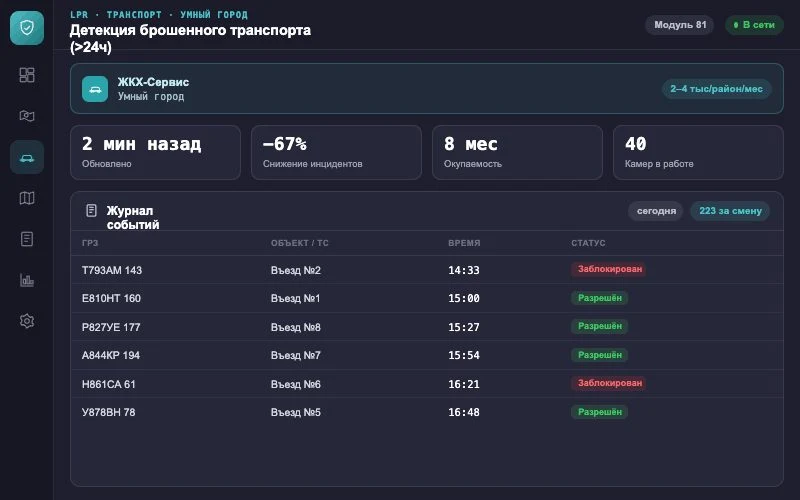Click the 16:21 time value
Image resolution: width=800 pixels, height=500 pixels.
[x=464, y=384]
